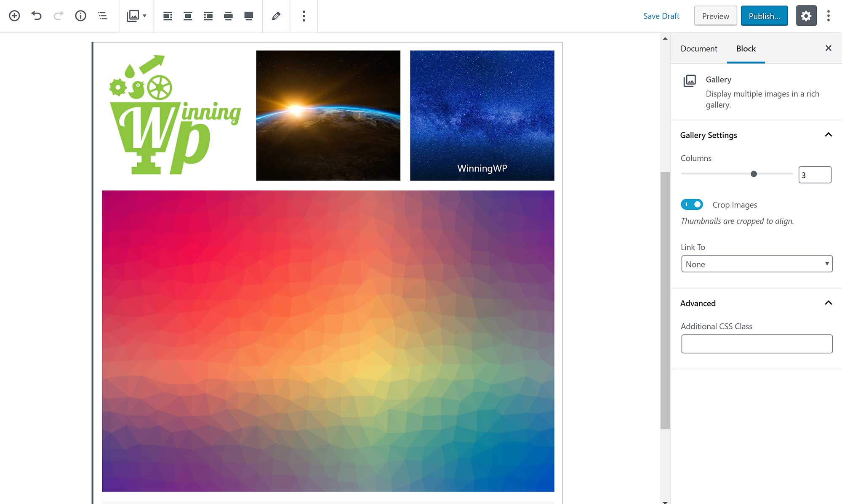Close the settings sidebar
842x504 pixels.
tap(828, 48)
